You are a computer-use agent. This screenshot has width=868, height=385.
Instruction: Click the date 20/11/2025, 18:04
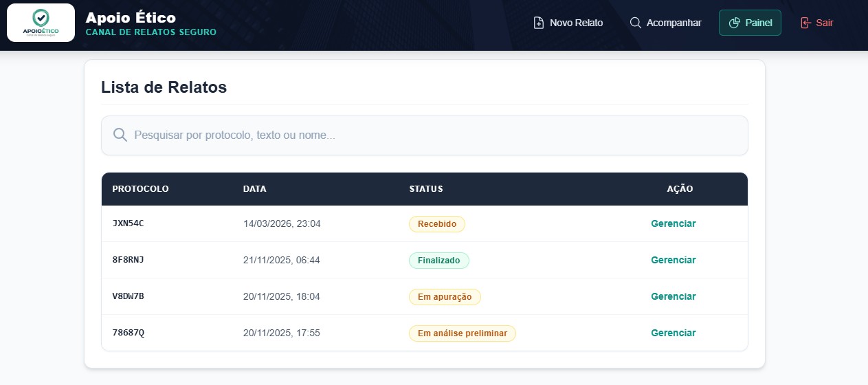point(282,297)
